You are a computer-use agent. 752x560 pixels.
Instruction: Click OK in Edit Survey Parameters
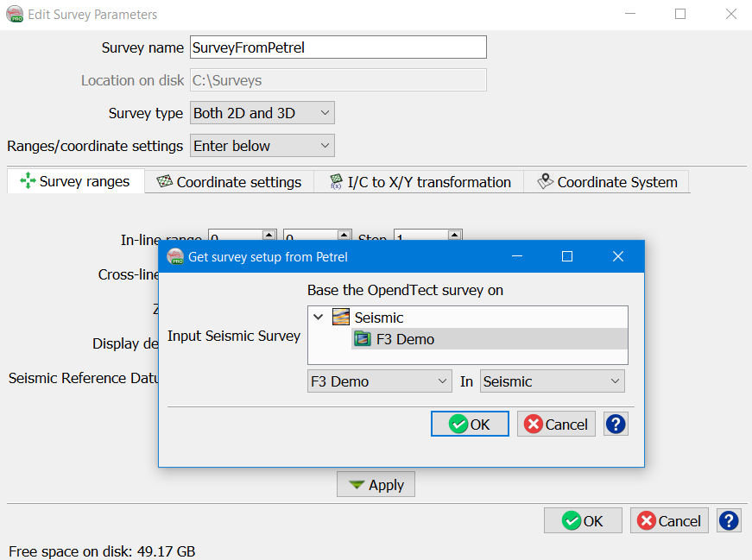583,520
